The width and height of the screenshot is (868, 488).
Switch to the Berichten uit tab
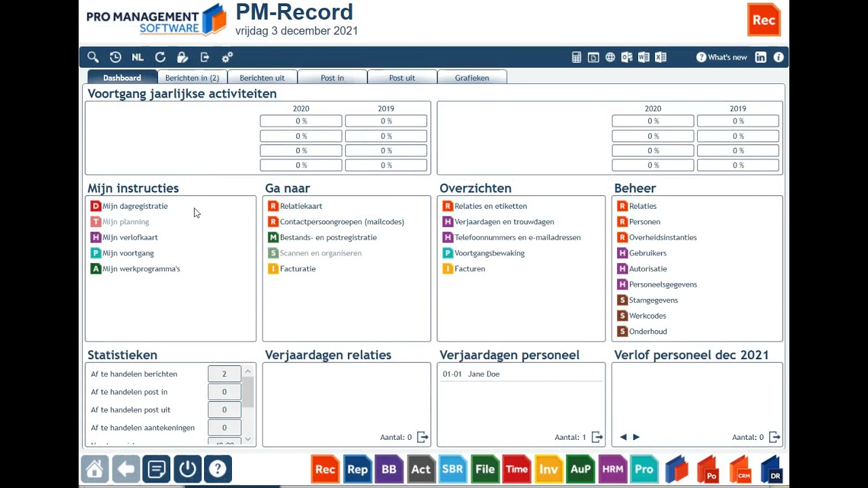coord(262,78)
